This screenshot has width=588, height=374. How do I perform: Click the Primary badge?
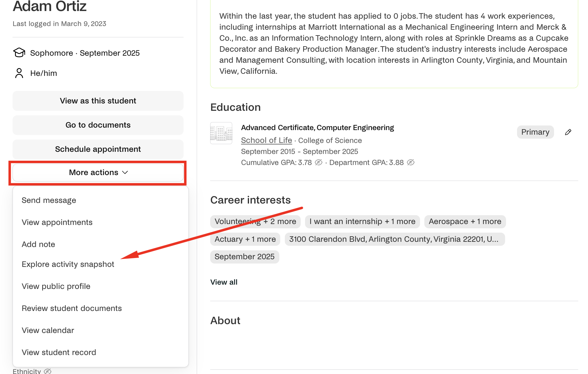(535, 132)
